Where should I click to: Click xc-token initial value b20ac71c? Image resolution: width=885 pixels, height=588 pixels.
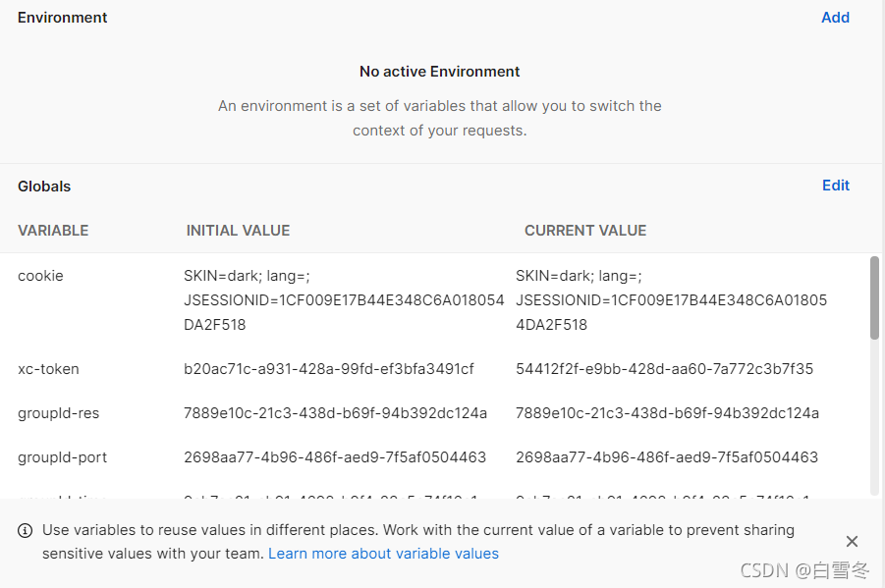pyautogui.click(x=328, y=369)
